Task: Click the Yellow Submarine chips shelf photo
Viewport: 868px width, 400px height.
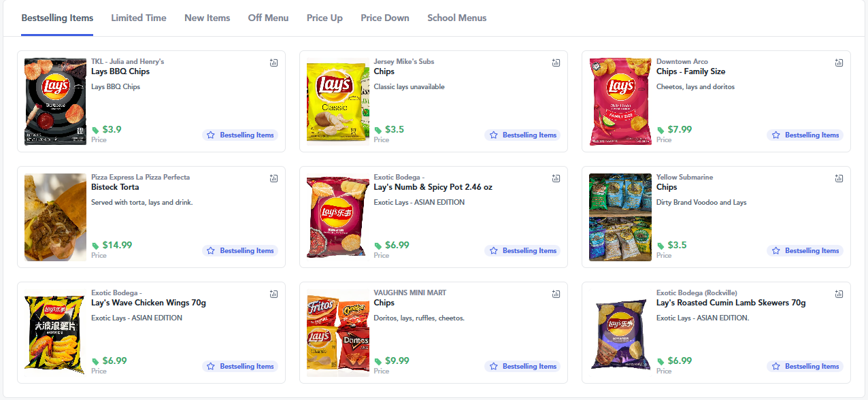Action: tap(620, 217)
